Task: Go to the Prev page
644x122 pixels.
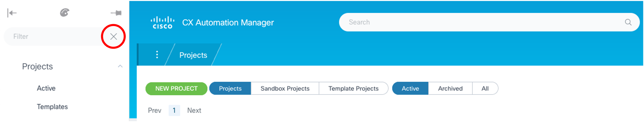Action: [x=155, y=111]
